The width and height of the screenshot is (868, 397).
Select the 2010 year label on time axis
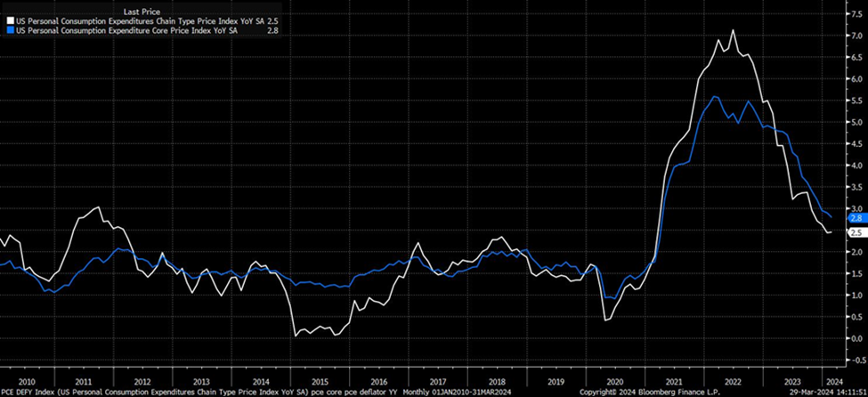coord(27,379)
